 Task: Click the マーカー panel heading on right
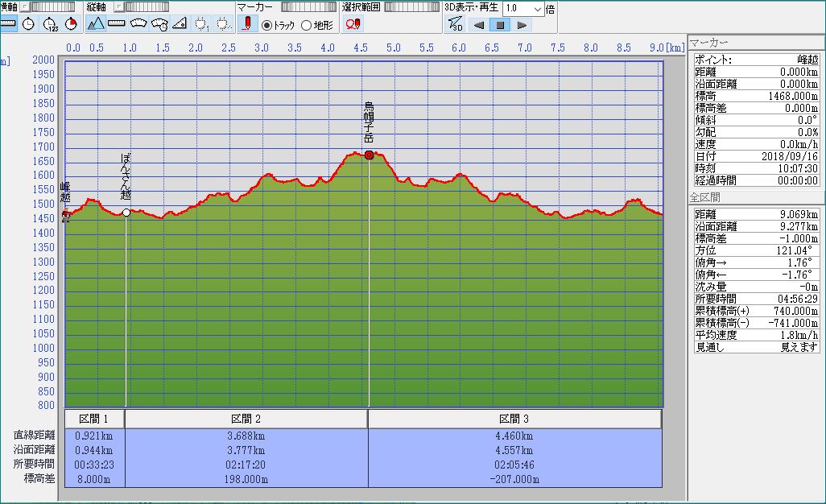[708, 43]
